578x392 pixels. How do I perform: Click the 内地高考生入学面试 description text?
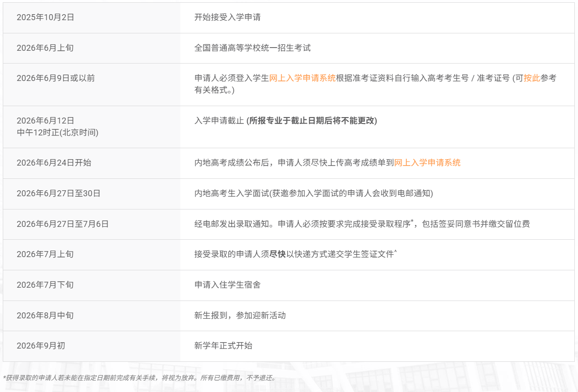point(231,193)
